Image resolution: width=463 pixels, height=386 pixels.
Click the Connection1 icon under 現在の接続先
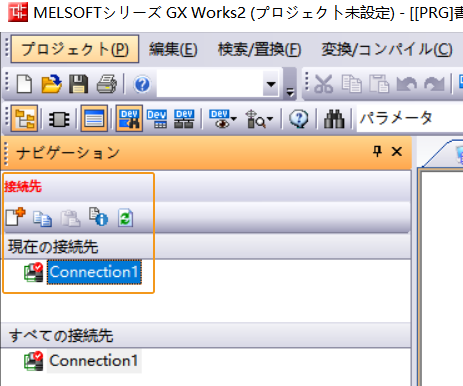coord(34,272)
